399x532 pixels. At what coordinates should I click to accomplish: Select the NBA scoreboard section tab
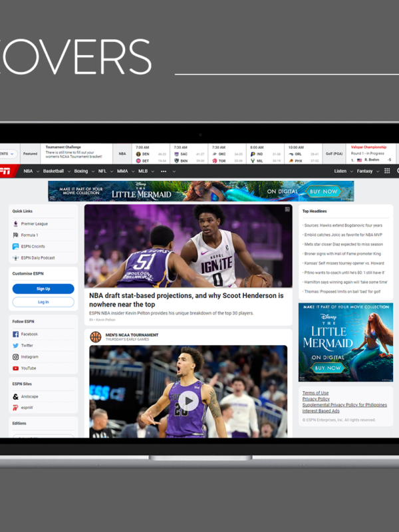(122, 154)
